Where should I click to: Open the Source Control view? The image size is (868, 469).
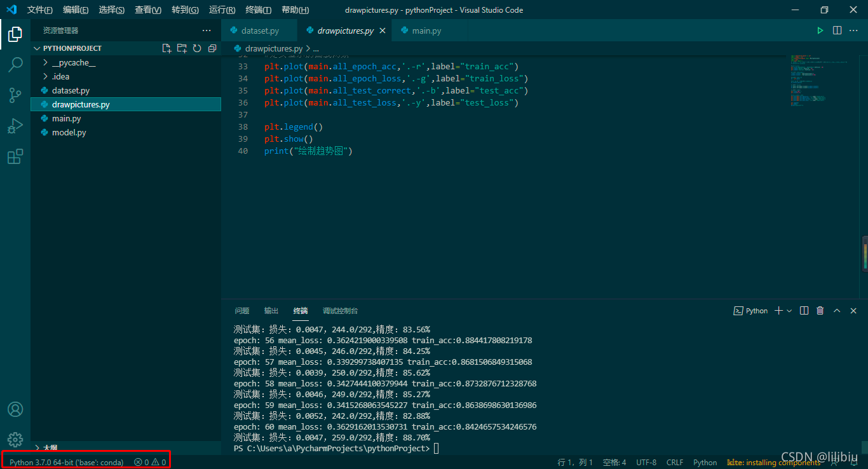coord(15,95)
